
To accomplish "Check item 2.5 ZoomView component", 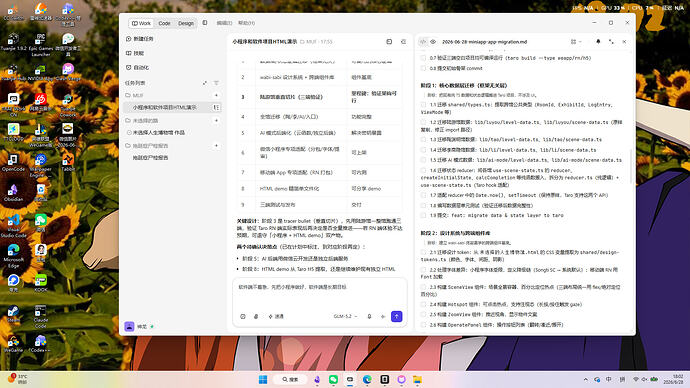I will click(423, 314).
